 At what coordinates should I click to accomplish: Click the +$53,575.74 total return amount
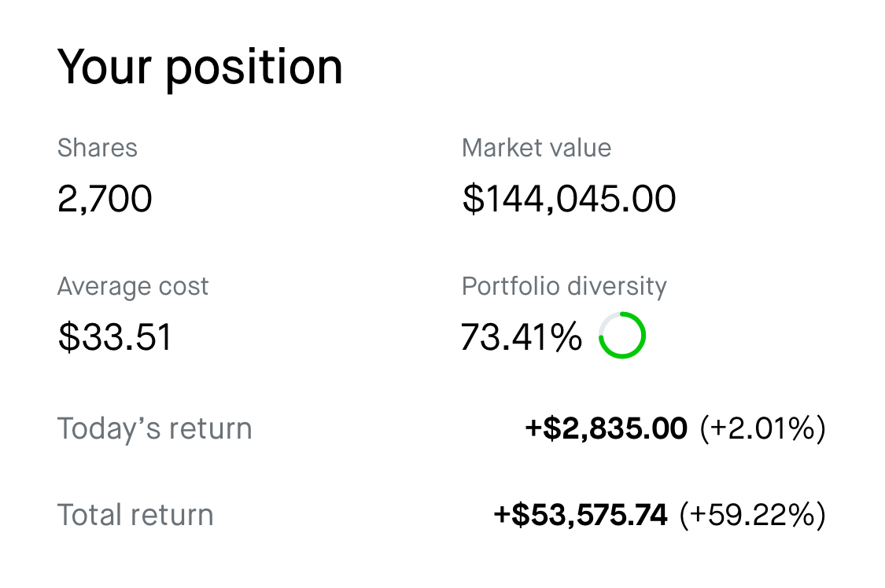[581, 516]
